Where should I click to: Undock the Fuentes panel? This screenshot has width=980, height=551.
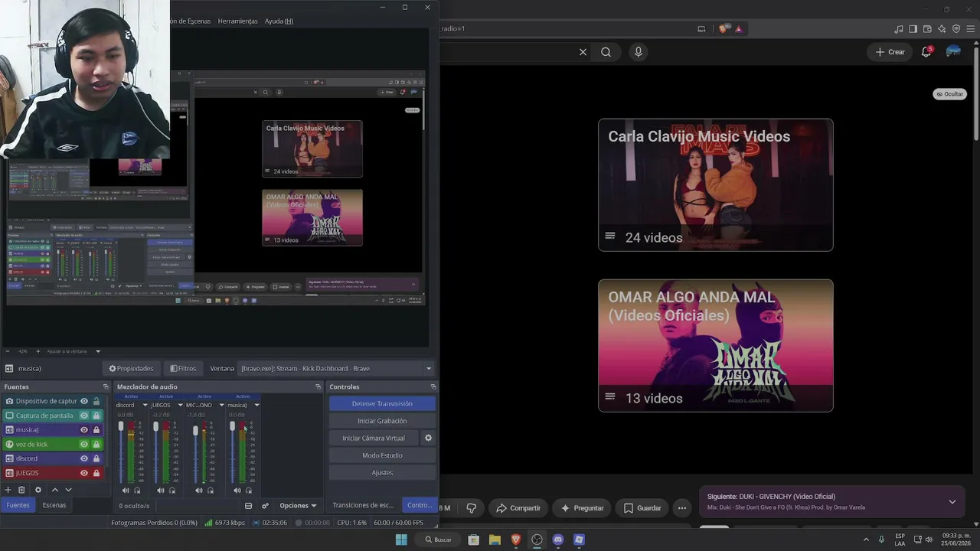tap(106, 386)
